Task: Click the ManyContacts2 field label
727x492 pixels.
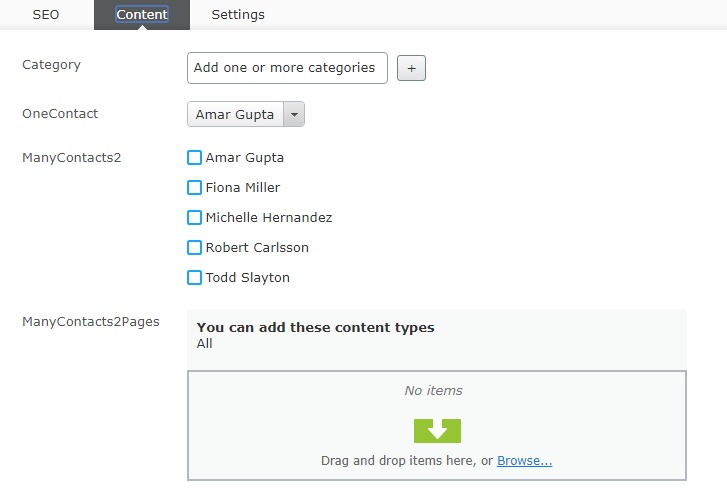Action: 72,158
